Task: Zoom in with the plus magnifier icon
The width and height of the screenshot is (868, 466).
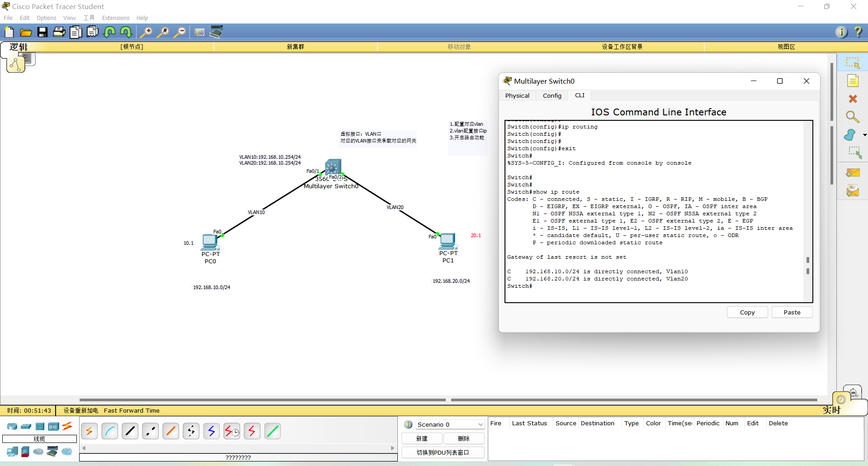Action: (x=146, y=32)
